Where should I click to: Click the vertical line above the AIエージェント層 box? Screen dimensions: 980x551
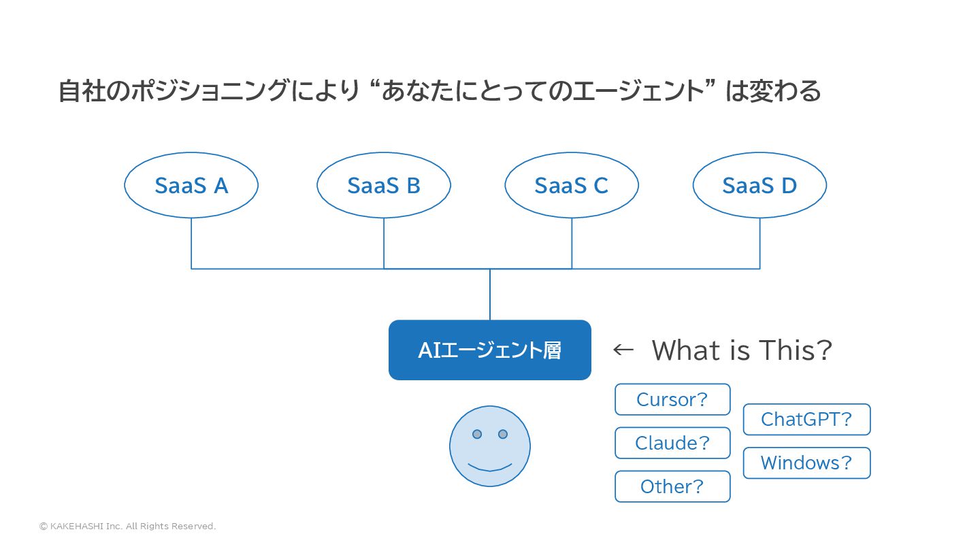tap(490, 295)
